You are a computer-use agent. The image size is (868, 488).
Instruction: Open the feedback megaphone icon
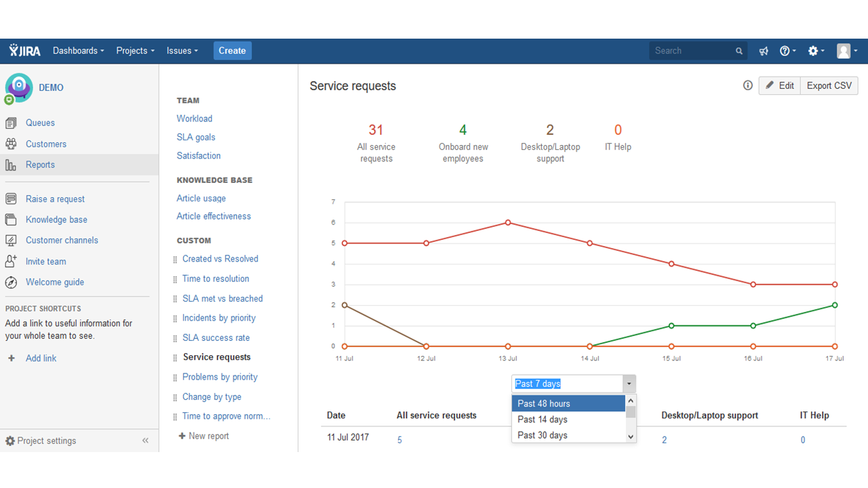764,51
